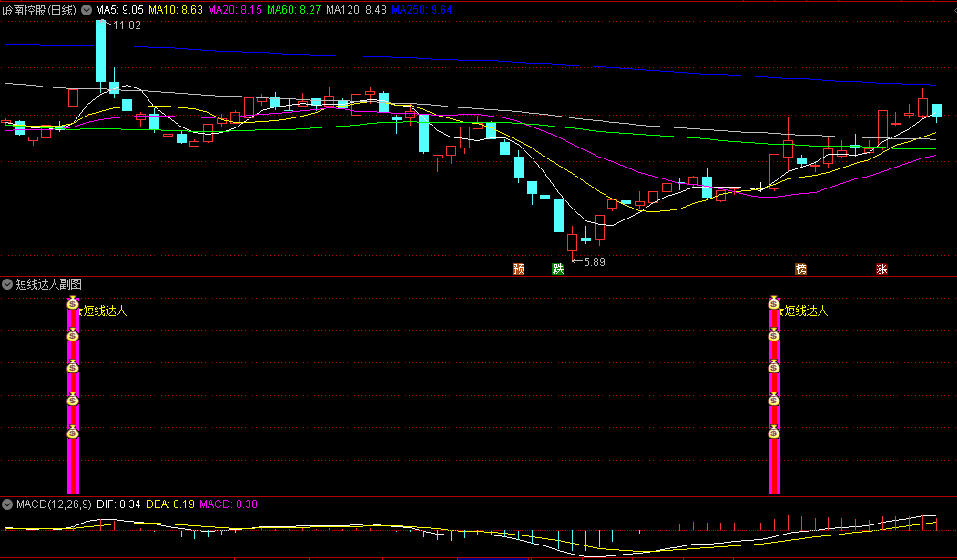Viewport: 957px width, 560px height.
Task: Click the 5.89 low price label
Action: [595, 262]
